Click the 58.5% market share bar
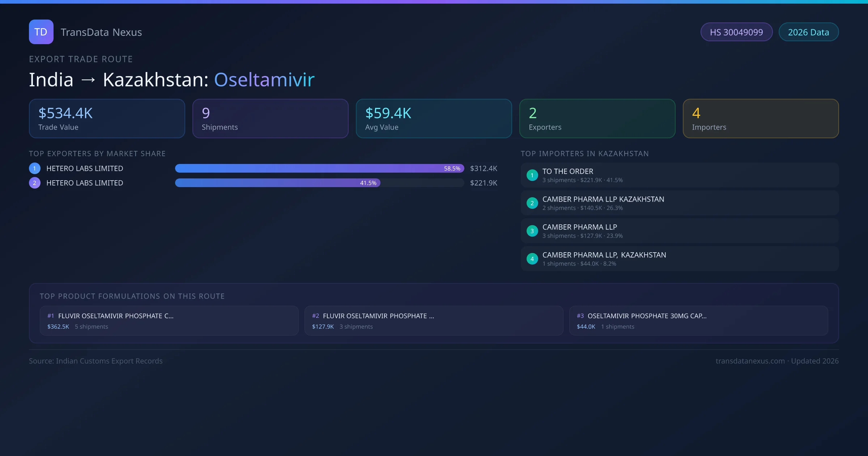 [x=319, y=168]
